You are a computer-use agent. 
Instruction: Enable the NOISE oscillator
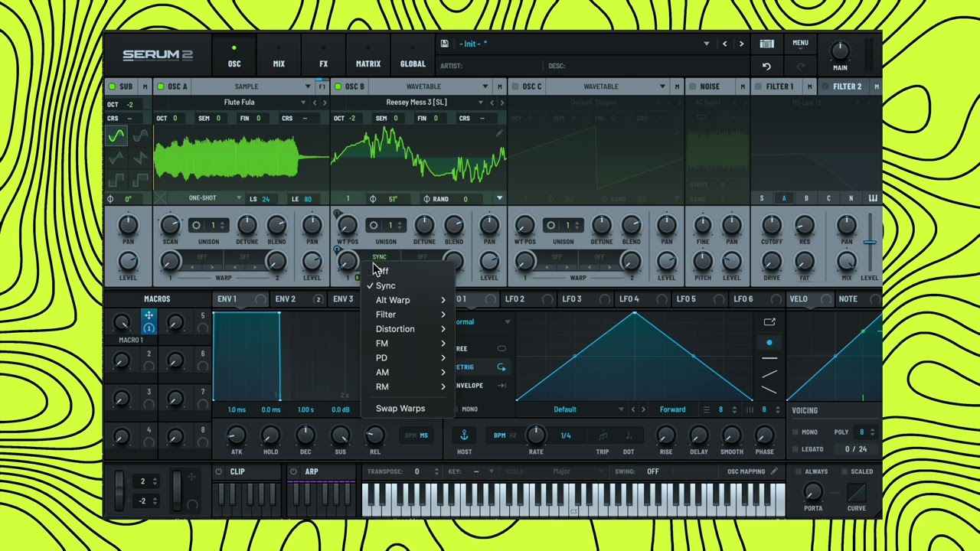692,86
